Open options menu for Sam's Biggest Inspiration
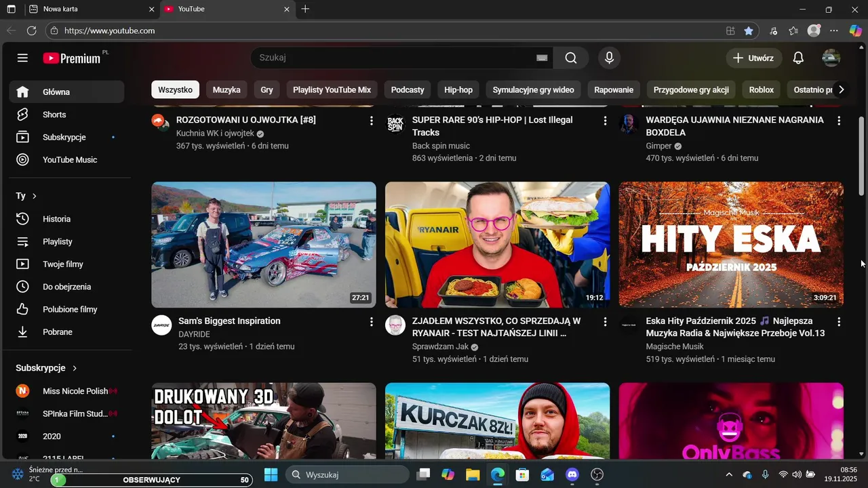868x488 pixels. [371, 322]
